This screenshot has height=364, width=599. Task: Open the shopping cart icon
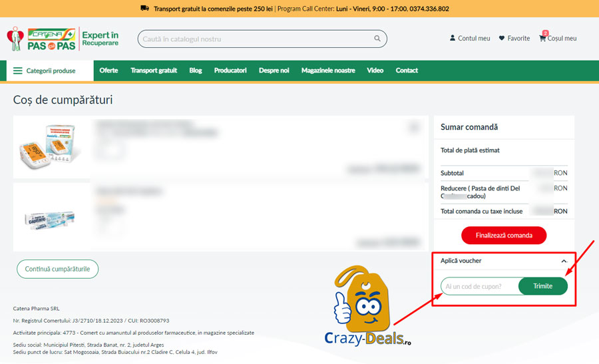[x=542, y=37]
